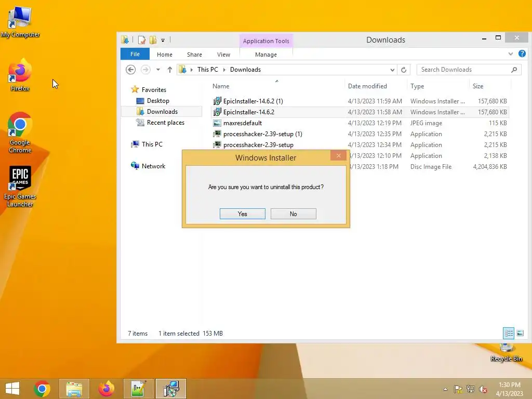Screen dimensions: 532x399
Task: Open the View ribbon tab
Action: (223, 55)
